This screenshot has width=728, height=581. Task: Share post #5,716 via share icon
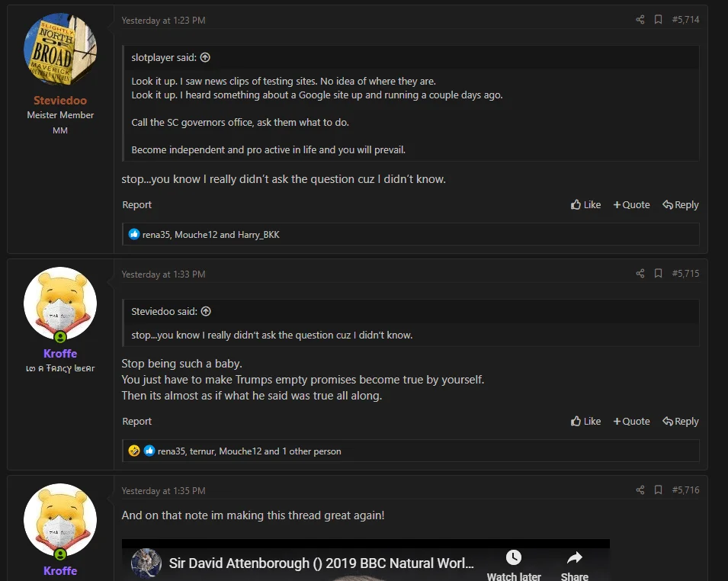(x=640, y=490)
